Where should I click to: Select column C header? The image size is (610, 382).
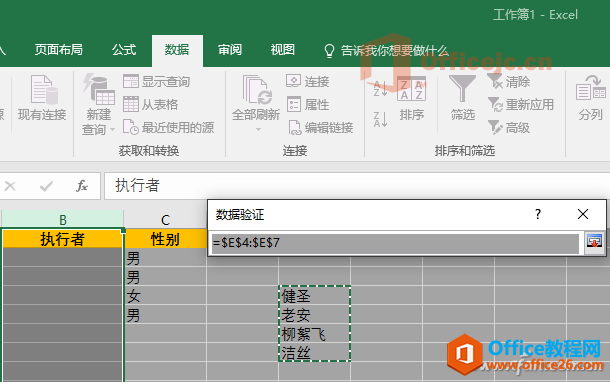pyautogui.click(x=165, y=220)
